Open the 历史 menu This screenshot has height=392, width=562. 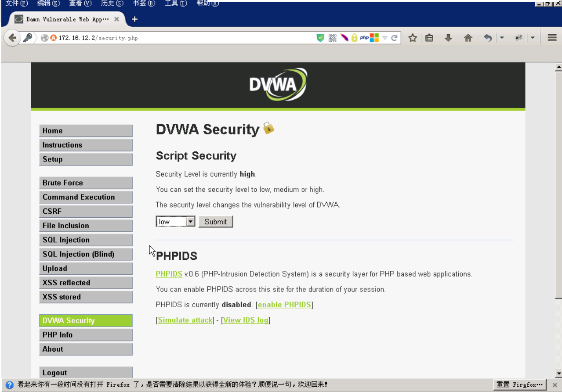112,3
